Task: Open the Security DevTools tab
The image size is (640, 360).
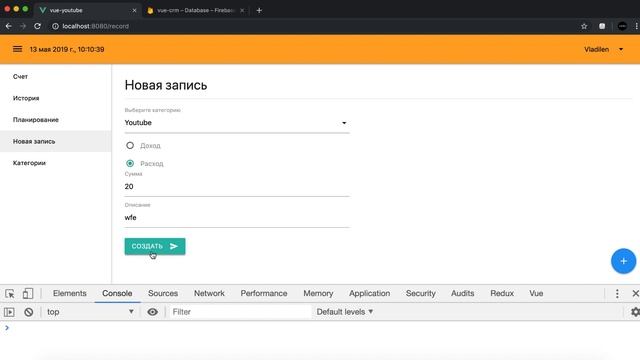Action: (x=420, y=293)
